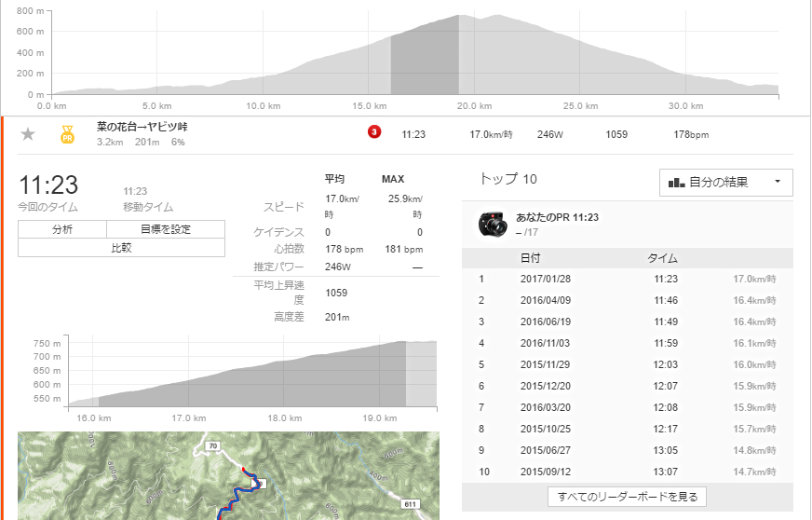Click the highlighted segment in top elevation chart
This screenshot has height=520, width=812.
425,55
